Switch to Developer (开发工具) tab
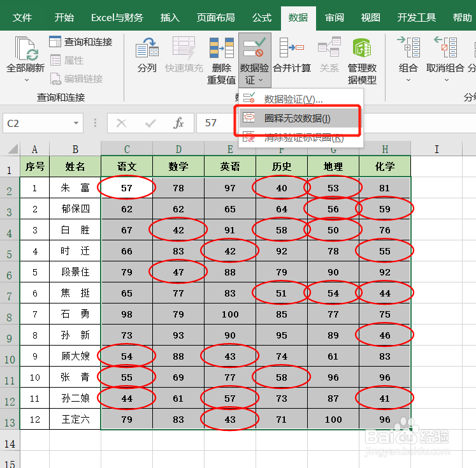The image size is (476, 468). (x=417, y=18)
